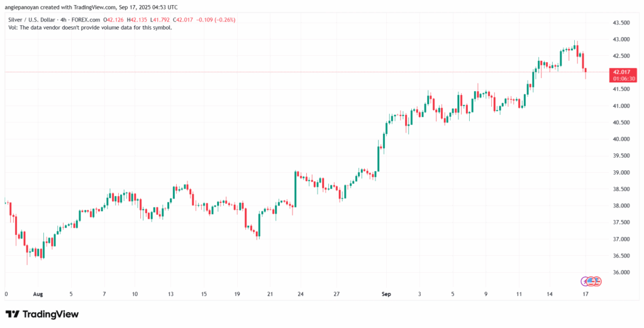Click the 43.500 label on price axis
This screenshot has height=328, width=644.
pos(621,23)
